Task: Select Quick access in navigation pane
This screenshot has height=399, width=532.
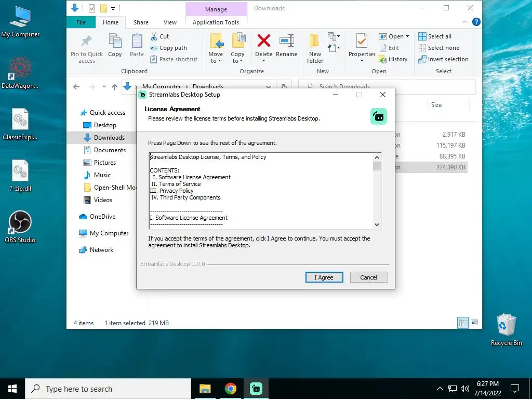Action: (102, 113)
